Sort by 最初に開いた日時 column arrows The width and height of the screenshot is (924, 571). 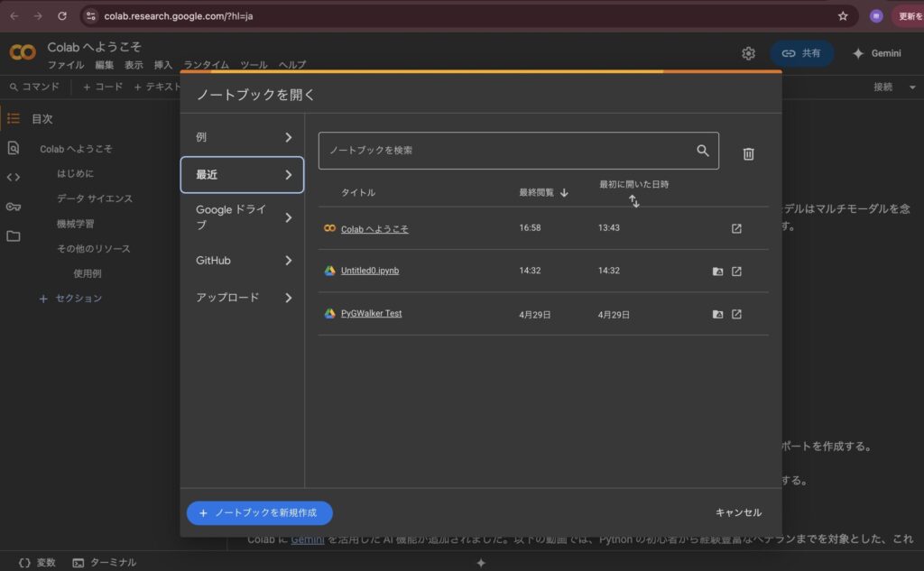click(633, 201)
